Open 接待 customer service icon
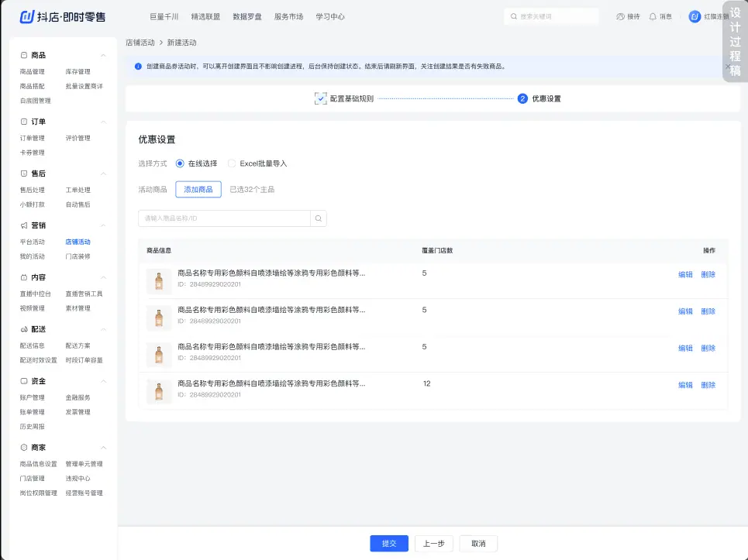Screen dimensions: 748x560 click(620, 17)
